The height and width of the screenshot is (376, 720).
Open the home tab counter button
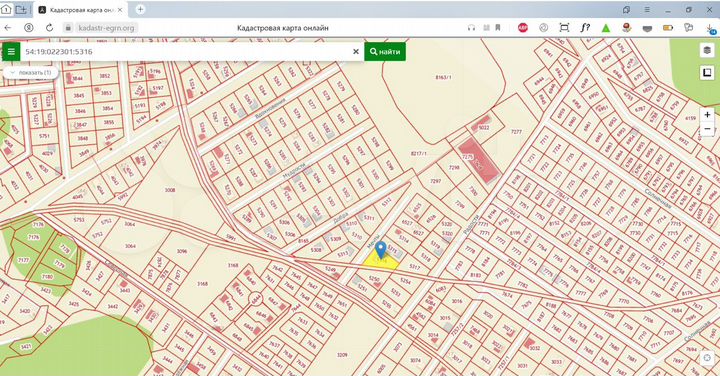pyautogui.click(x=6, y=9)
